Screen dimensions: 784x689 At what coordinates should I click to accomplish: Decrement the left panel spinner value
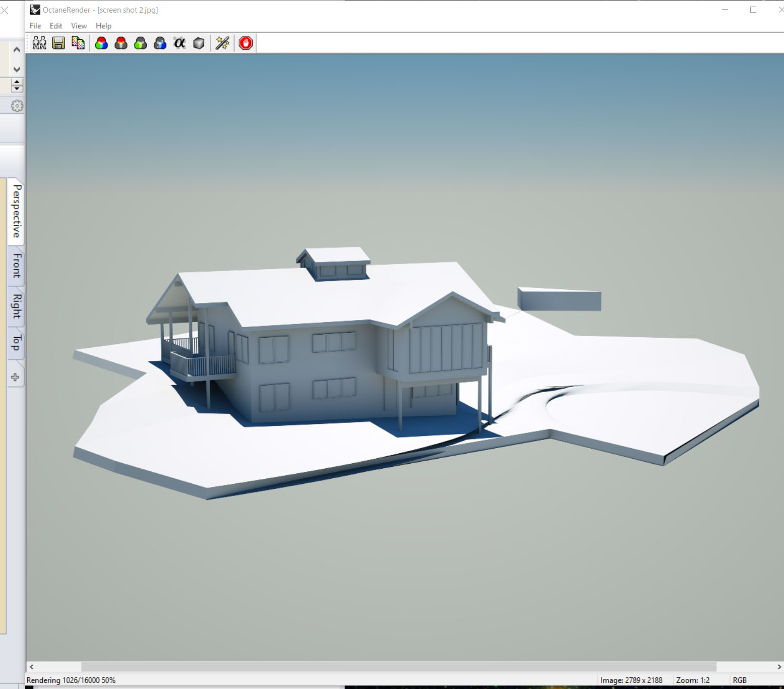coord(17,89)
